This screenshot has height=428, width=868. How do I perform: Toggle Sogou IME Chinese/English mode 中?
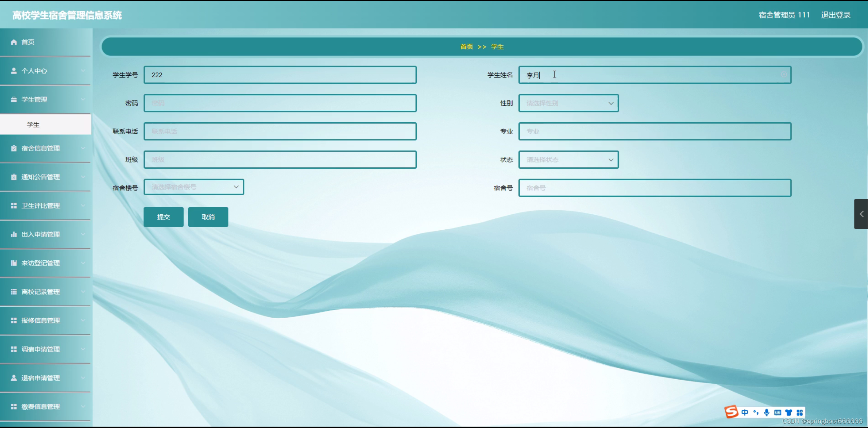(745, 412)
